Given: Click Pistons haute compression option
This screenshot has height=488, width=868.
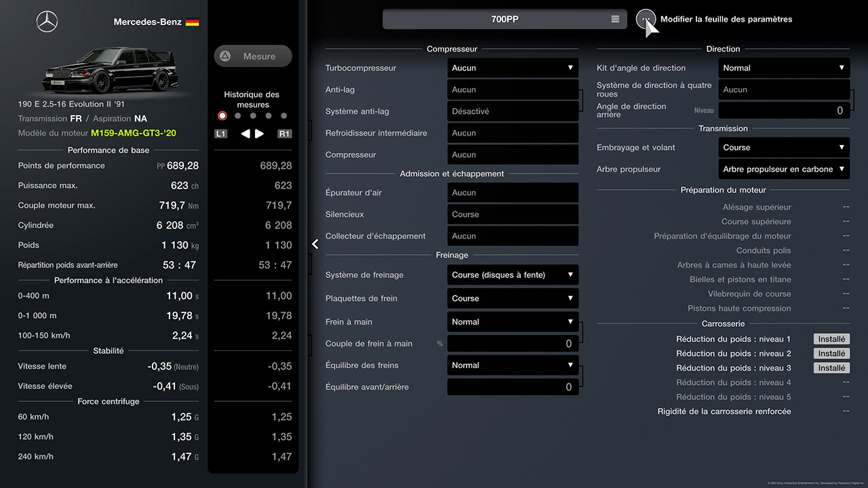Looking at the screenshot, I should (739, 308).
